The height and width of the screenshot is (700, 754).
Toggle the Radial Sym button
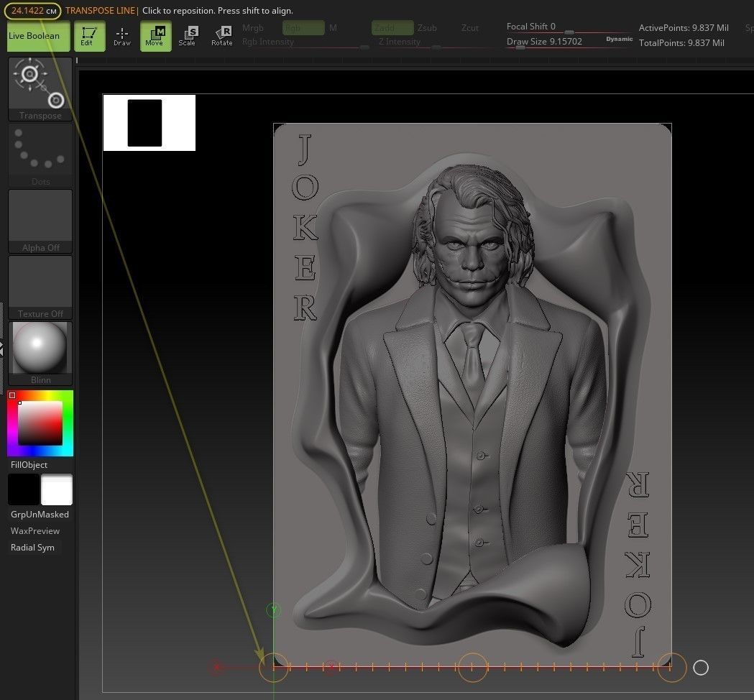pyautogui.click(x=32, y=548)
